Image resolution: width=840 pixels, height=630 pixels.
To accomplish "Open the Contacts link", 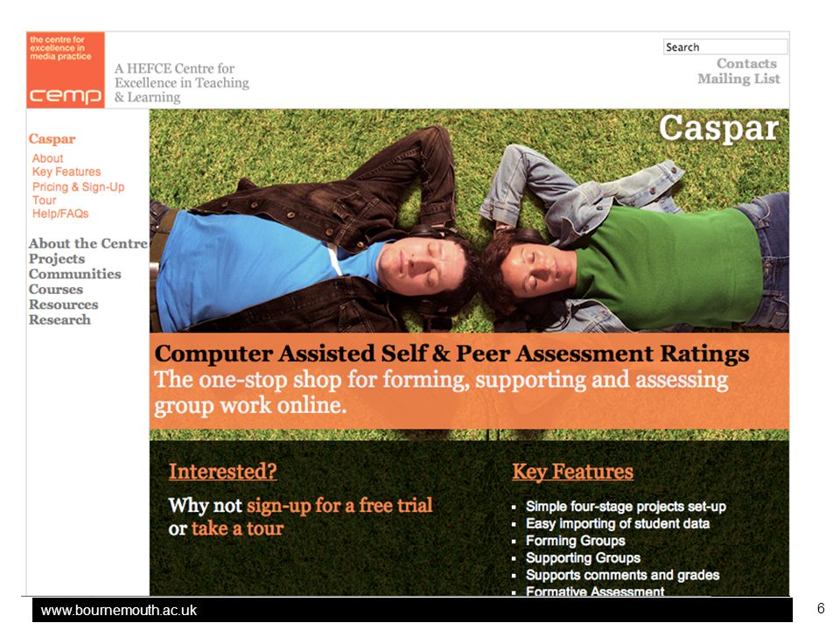I will click(x=746, y=63).
